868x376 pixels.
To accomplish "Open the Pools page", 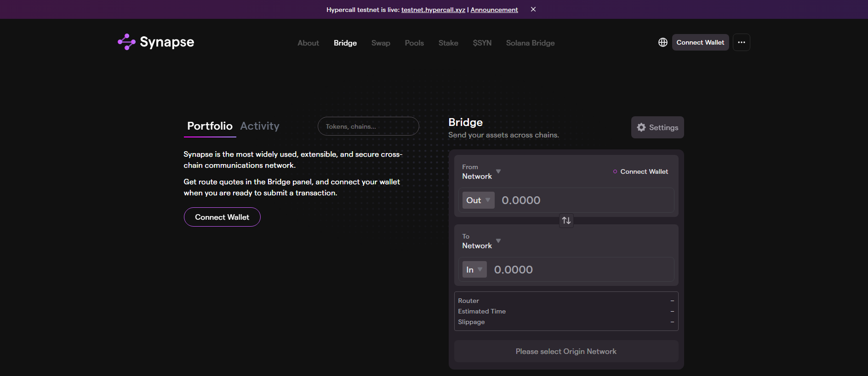I will coord(414,43).
